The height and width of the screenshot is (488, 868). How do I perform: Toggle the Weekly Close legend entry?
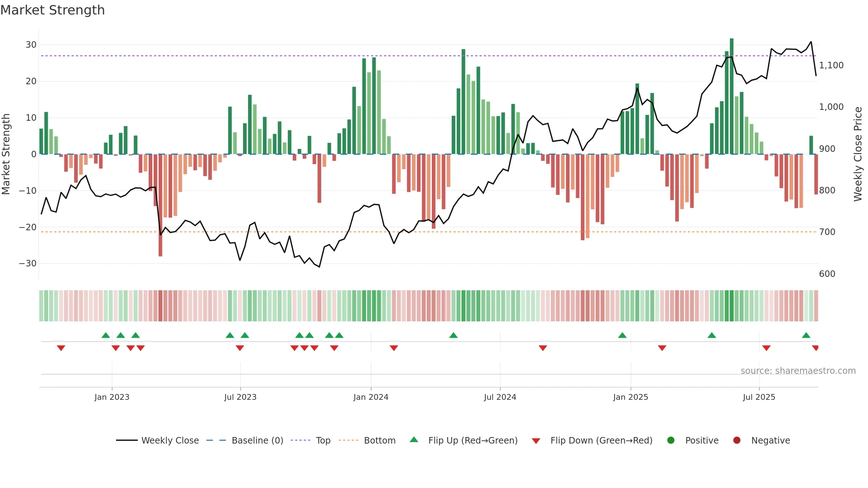tap(157, 440)
